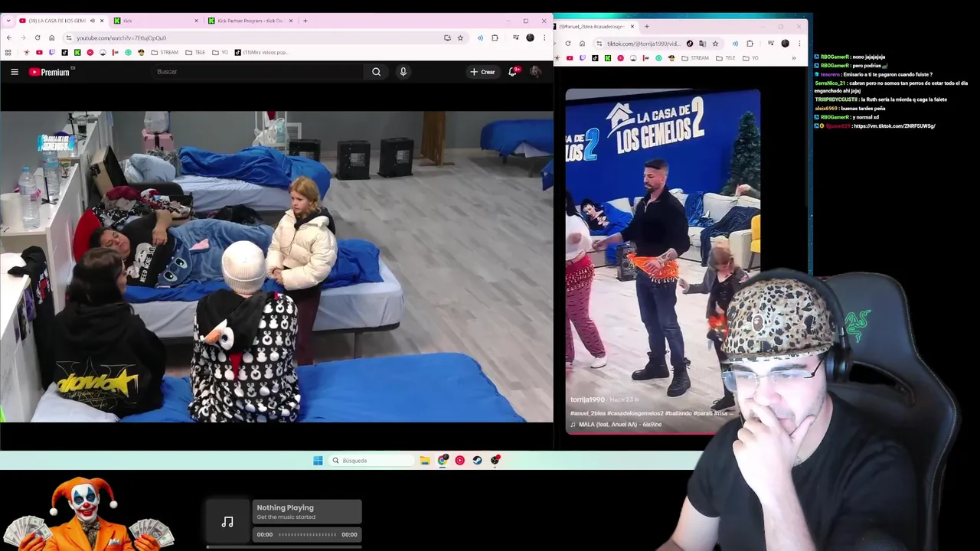Open Chrome from the taskbar

(443, 461)
